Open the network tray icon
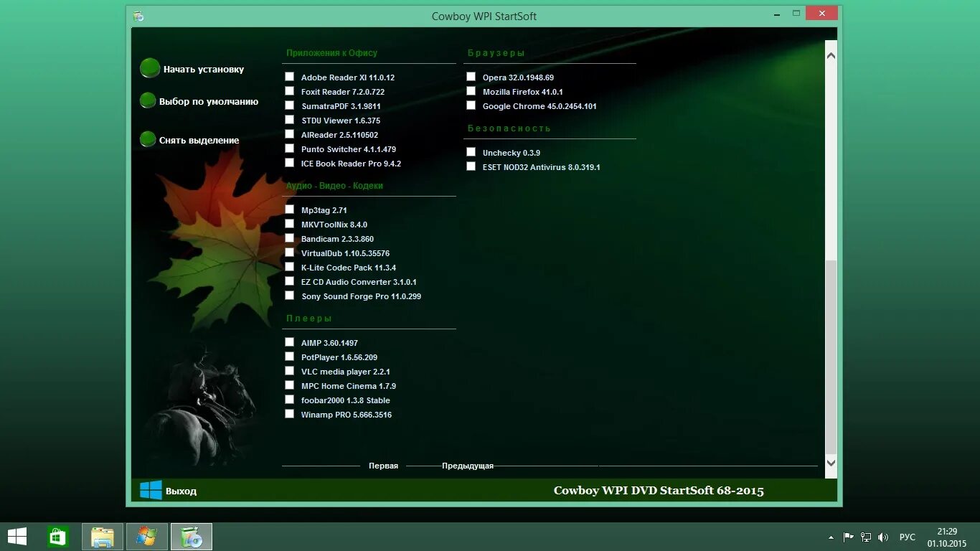Image resolution: width=980 pixels, height=551 pixels. pyautogui.click(x=866, y=537)
